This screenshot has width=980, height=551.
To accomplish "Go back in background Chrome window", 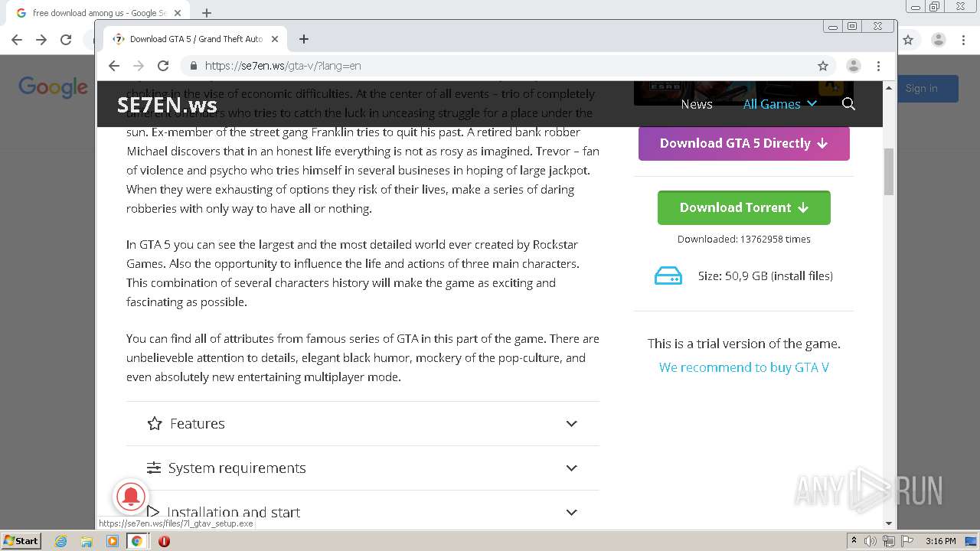I will (x=17, y=40).
